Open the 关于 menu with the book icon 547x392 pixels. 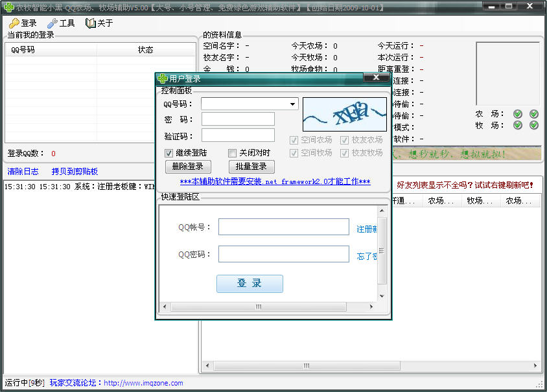pyautogui.click(x=99, y=23)
